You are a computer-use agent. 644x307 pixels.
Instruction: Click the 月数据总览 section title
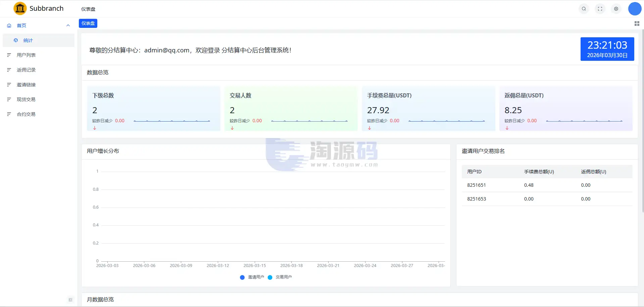click(100, 300)
